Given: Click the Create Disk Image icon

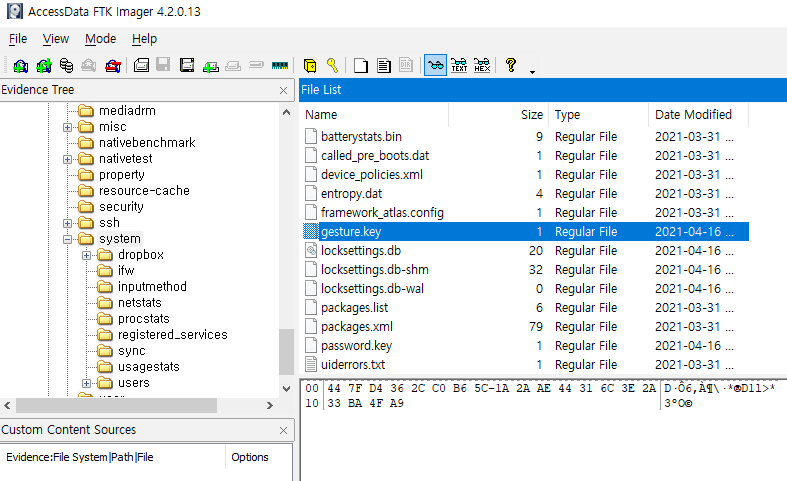Looking at the screenshot, I should [x=142, y=65].
